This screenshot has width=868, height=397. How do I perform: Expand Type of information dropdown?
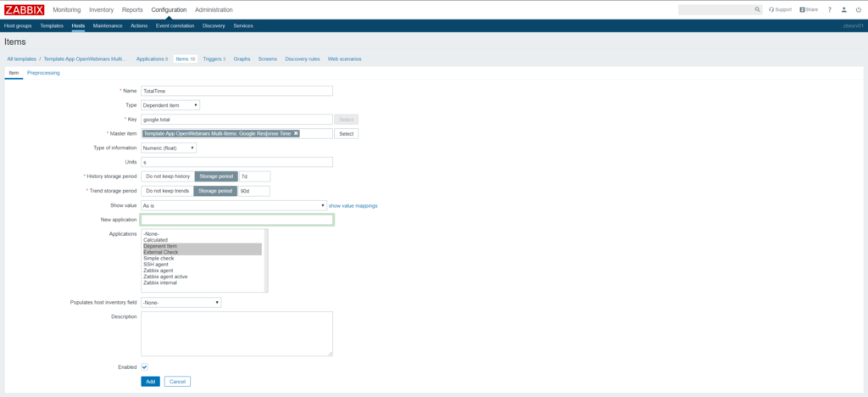(169, 148)
